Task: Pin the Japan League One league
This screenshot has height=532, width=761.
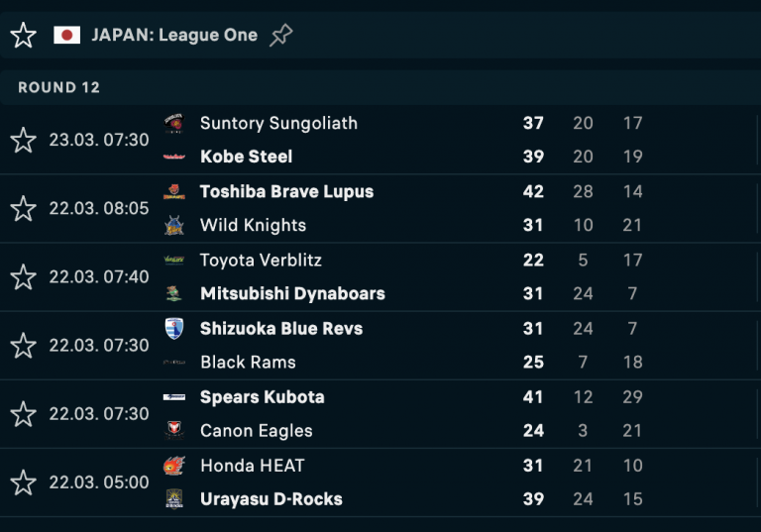Action: tap(281, 35)
